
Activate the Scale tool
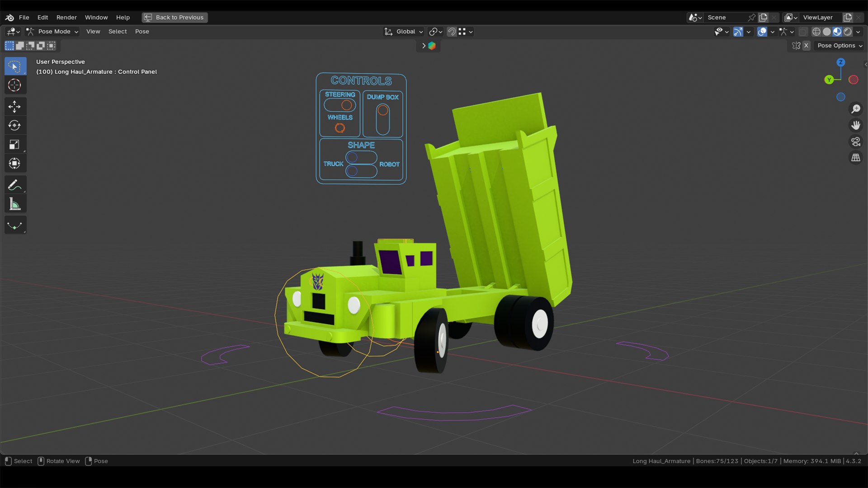[15, 144]
